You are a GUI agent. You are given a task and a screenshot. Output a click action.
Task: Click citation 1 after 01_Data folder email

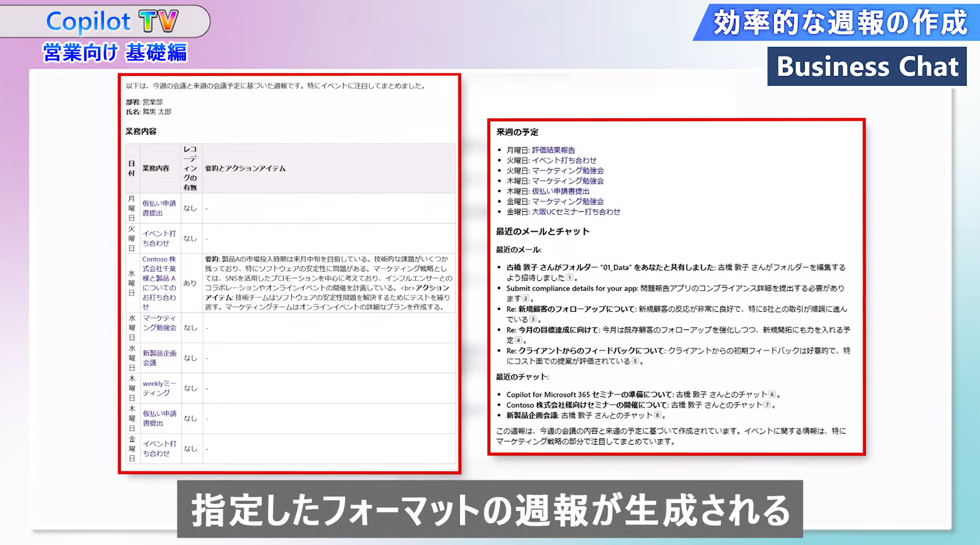pyautogui.click(x=569, y=278)
